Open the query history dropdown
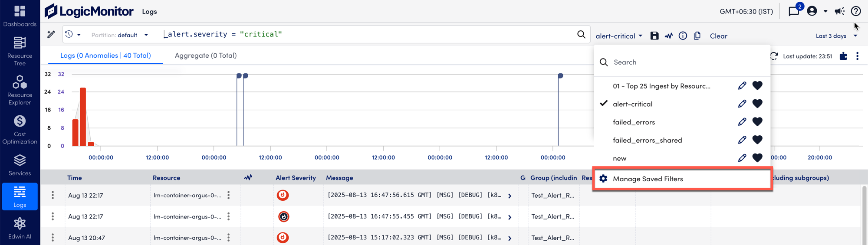 (x=72, y=34)
